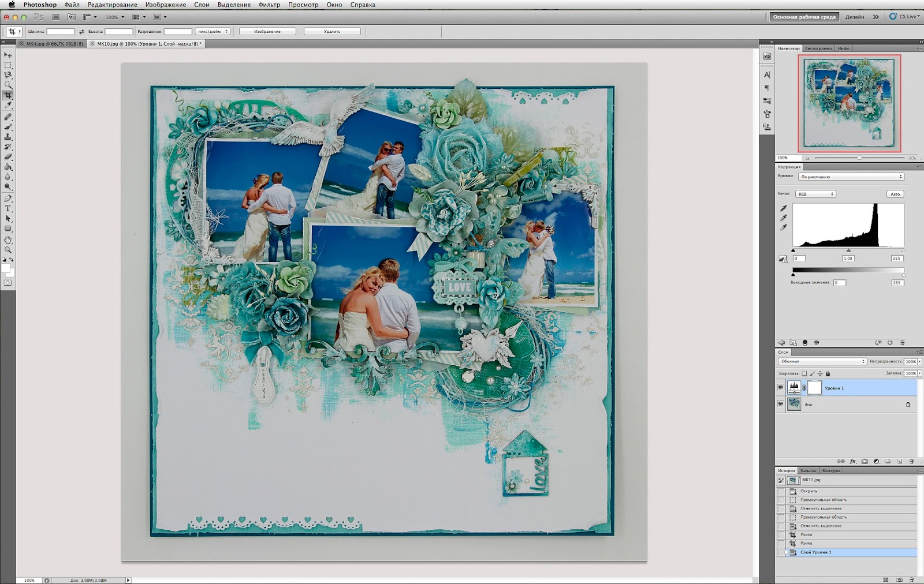Create new snapshot in History panel
This screenshot has width=924, height=584.
(899, 579)
